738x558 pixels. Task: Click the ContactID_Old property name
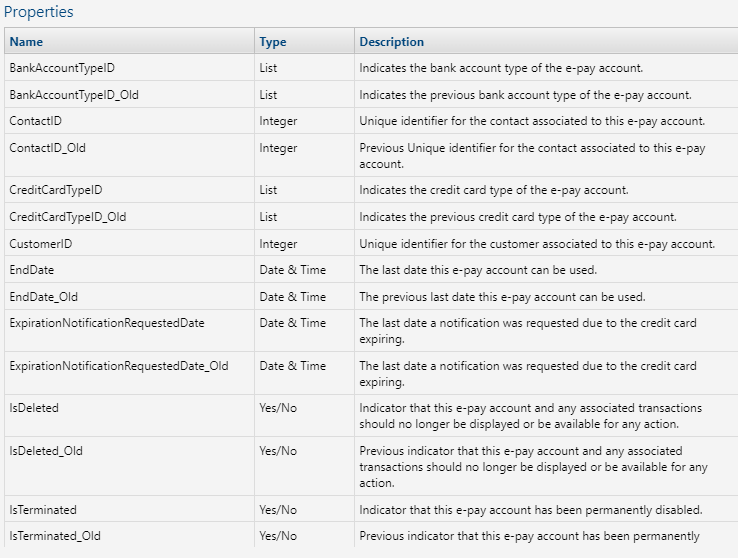pyautogui.click(x=47, y=148)
